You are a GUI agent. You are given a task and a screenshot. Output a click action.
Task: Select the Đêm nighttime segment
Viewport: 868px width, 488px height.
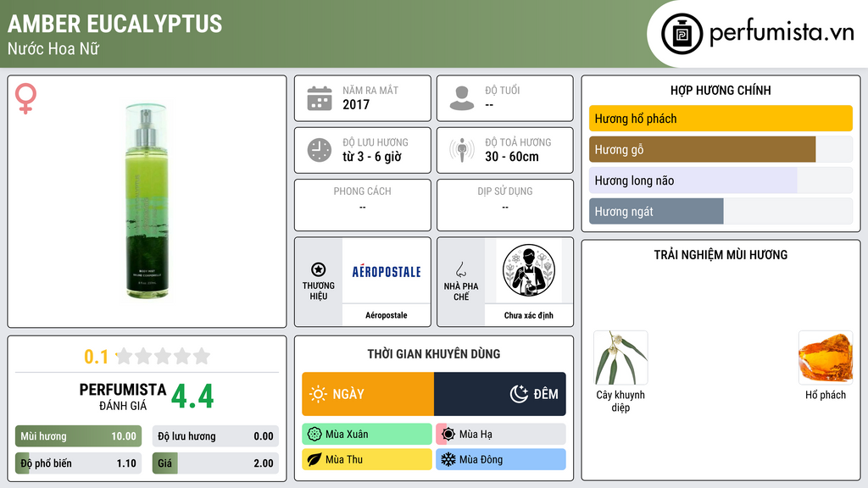pyautogui.click(x=500, y=394)
